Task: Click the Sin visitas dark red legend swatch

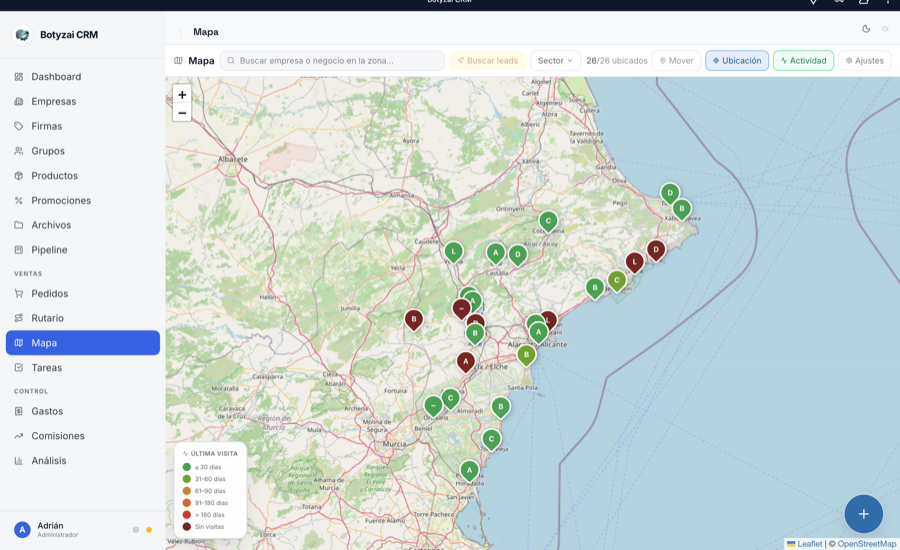Action: [187, 526]
